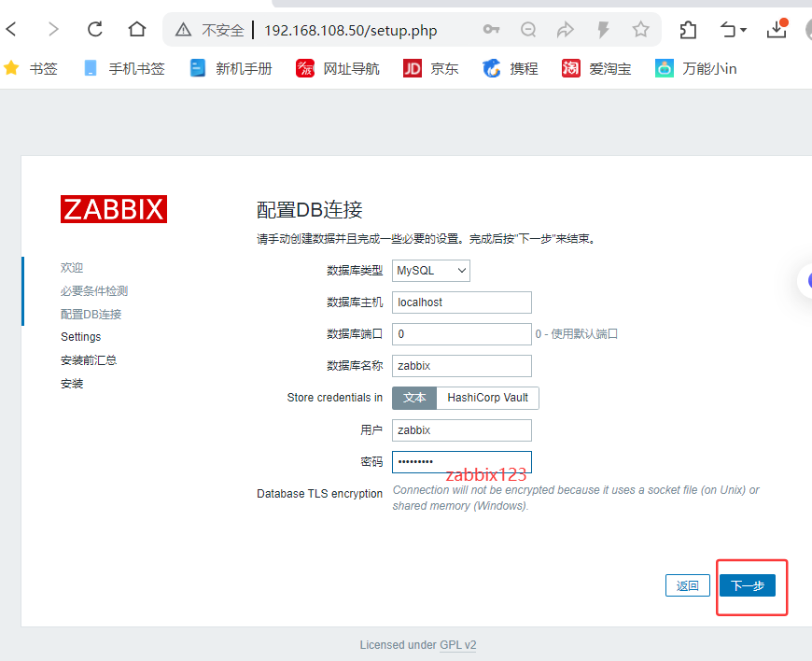Open the 手机书签 bookmark
812x661 pixels.
(124, 68)
